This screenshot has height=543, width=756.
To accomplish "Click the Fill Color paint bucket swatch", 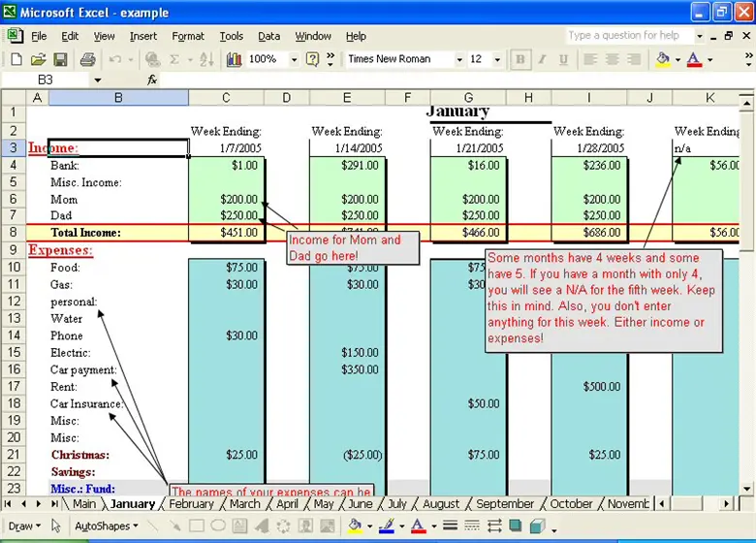I will (663, 59).
